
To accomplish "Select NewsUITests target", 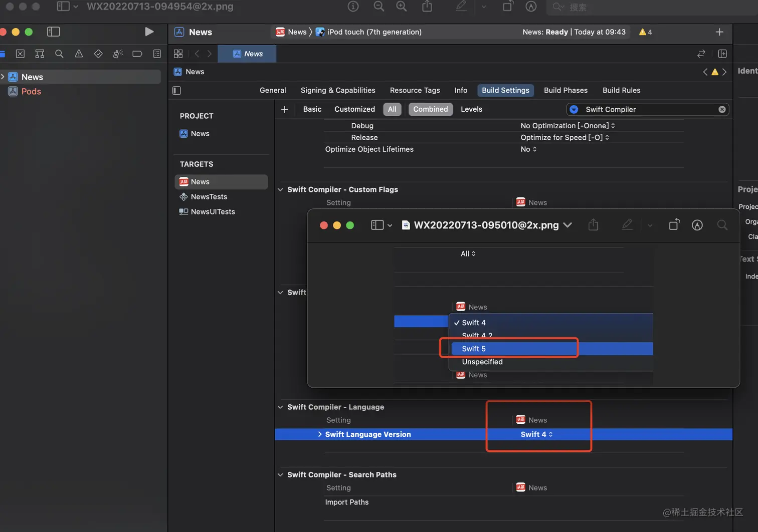I will click(213, 212).
